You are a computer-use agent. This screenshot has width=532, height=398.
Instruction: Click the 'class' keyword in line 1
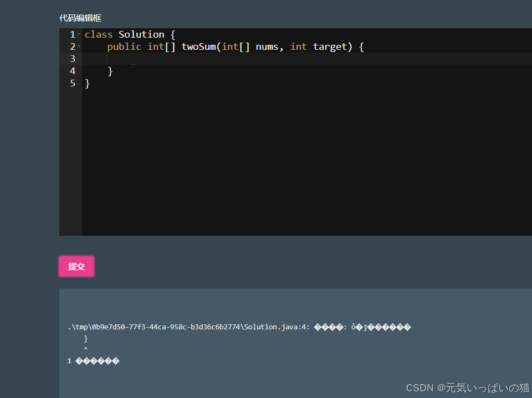pyautogui.click(x=99, y=34)
